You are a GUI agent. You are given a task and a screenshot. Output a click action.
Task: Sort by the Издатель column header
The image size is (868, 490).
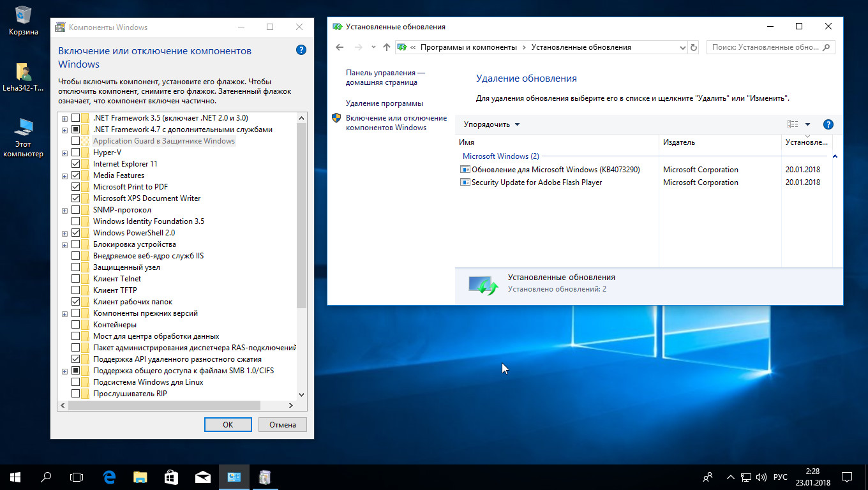[x=678, y=142]
